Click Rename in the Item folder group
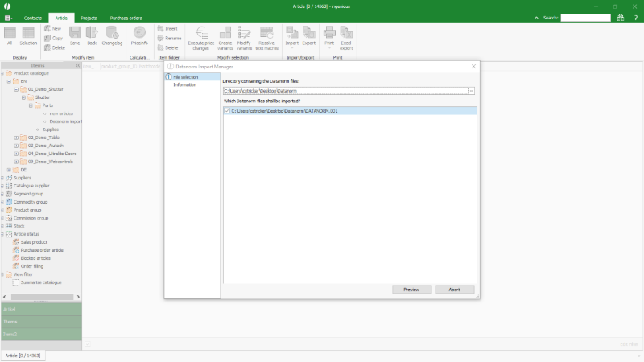 (x=169, y=38)
